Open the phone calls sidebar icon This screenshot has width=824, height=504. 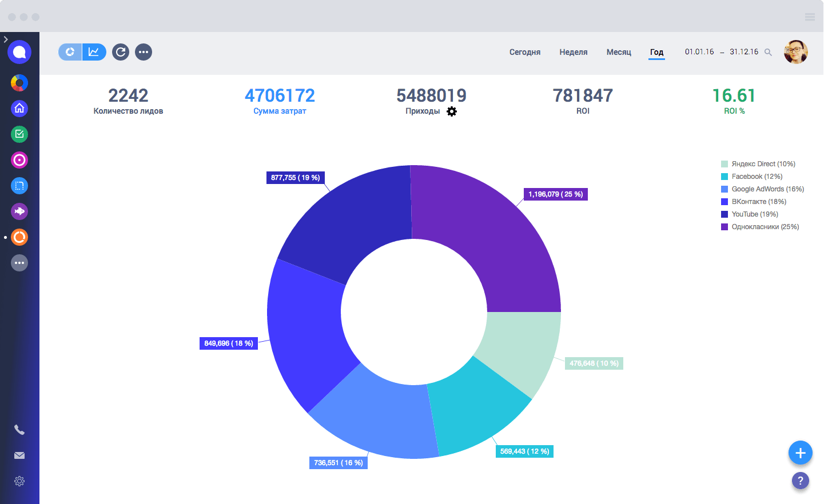[x=19, y=430]
